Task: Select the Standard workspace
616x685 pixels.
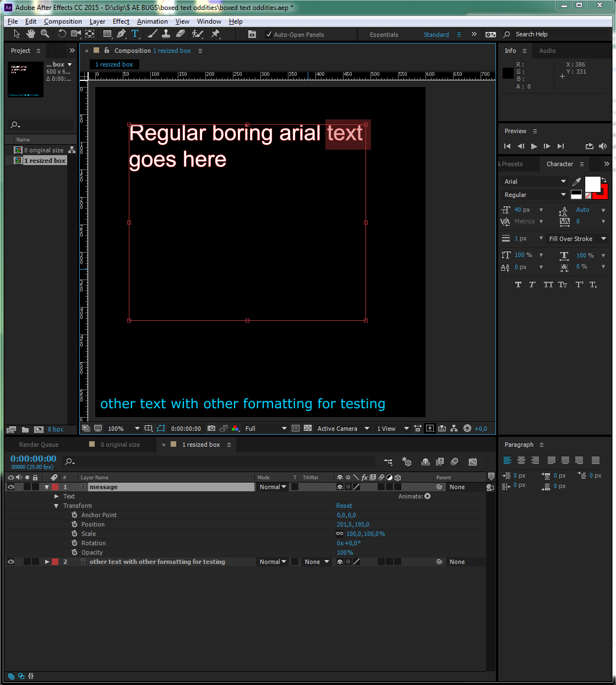Action: [x=436, y=35]
